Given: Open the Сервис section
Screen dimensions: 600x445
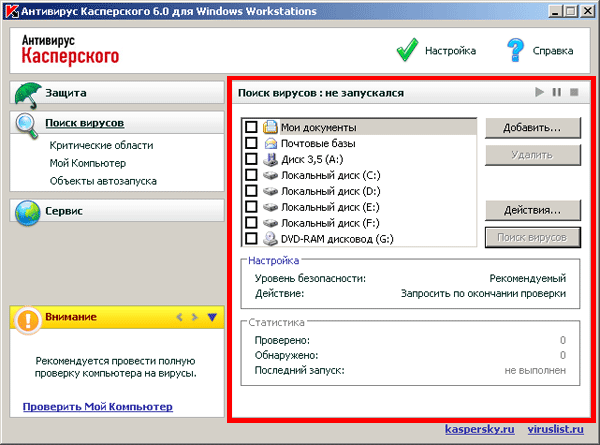Looking at the screenshot, I should [117, 210].
